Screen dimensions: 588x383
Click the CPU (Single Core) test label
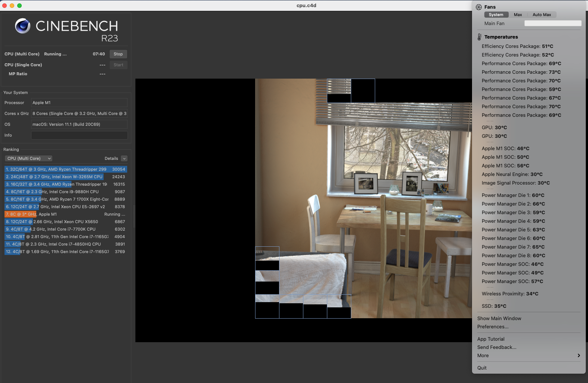tap(23, 65)
